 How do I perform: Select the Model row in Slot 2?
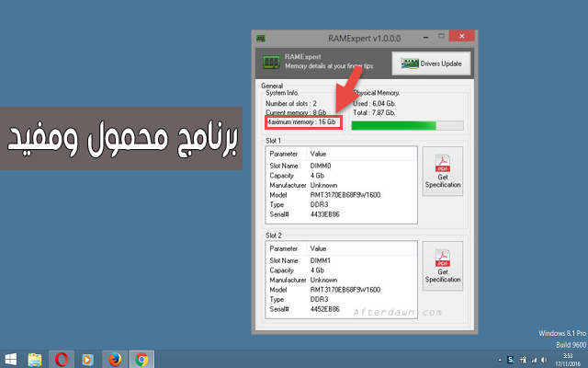[x=341, y=290]
